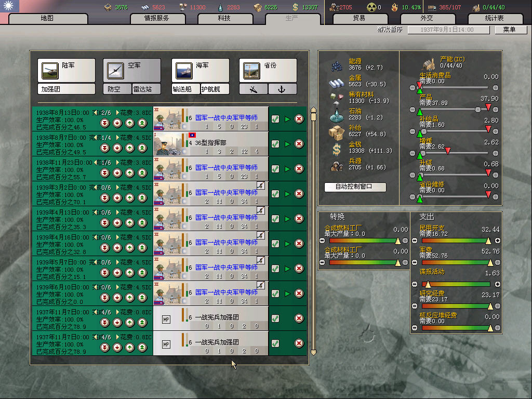Open the 省份 province building icon

tap(251, 70)
